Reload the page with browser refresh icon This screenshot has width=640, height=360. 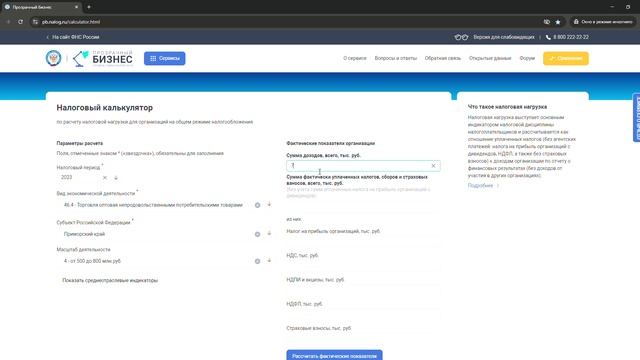click(x=20, y=22)
